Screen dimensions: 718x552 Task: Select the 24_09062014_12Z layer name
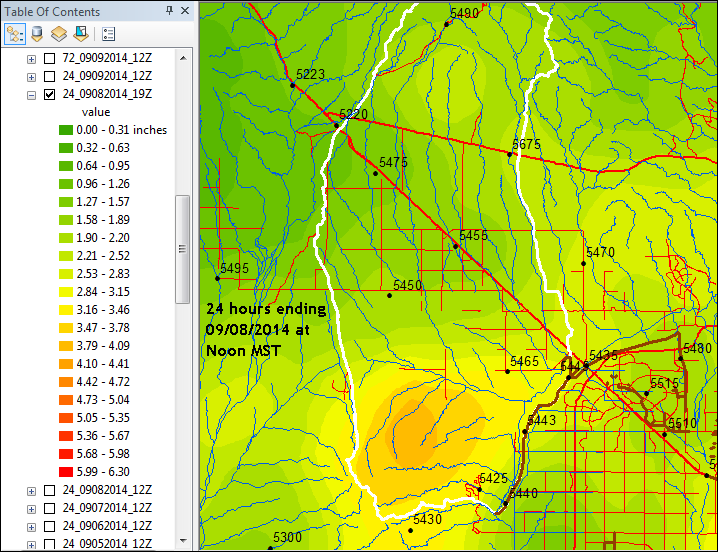pos(107,525)
